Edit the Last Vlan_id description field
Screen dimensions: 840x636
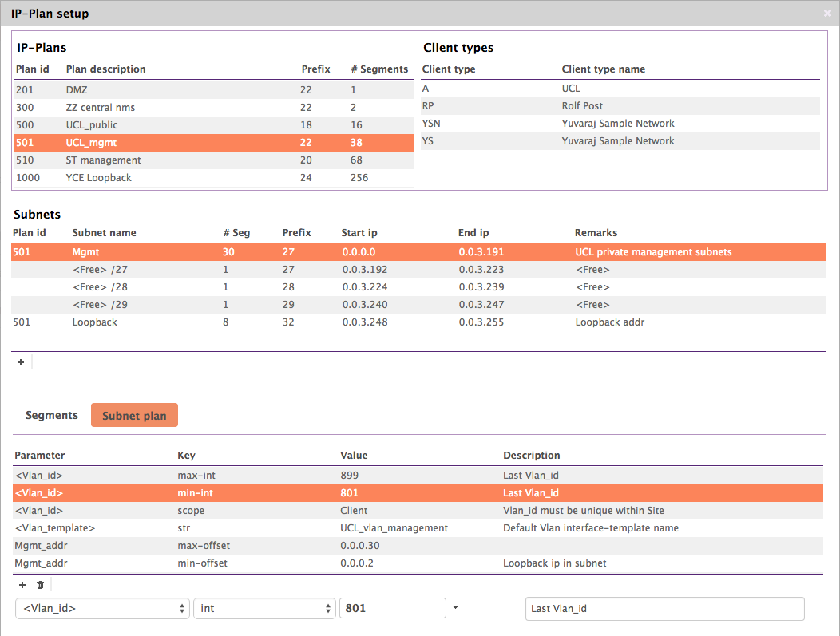click(664, 609)
